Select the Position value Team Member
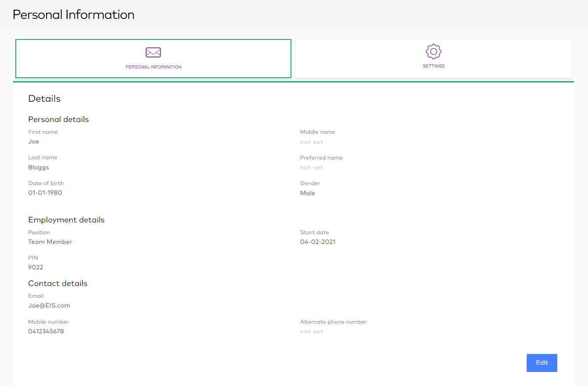The width and height of the screenshot is (588, 386). [x=50, y=242]
